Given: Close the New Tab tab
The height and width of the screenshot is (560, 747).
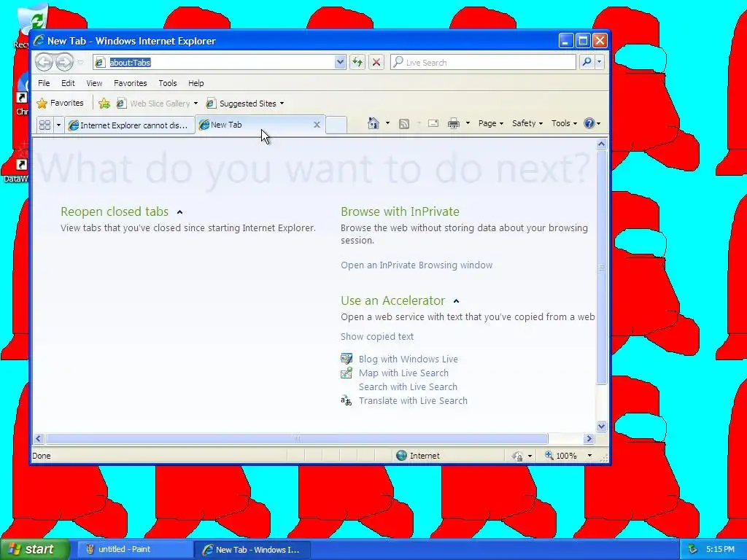Looking at the screenshot, I should [x=317, y=125].
